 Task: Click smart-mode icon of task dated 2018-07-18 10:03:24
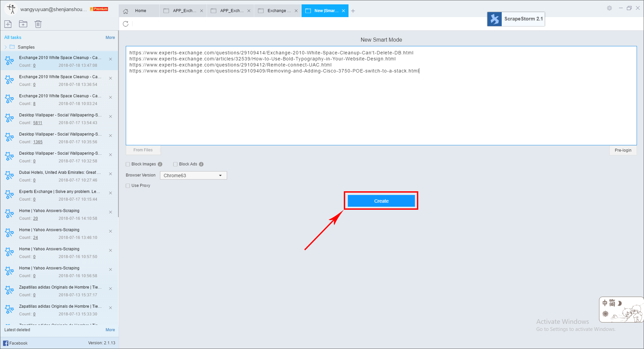click(9, 99)
